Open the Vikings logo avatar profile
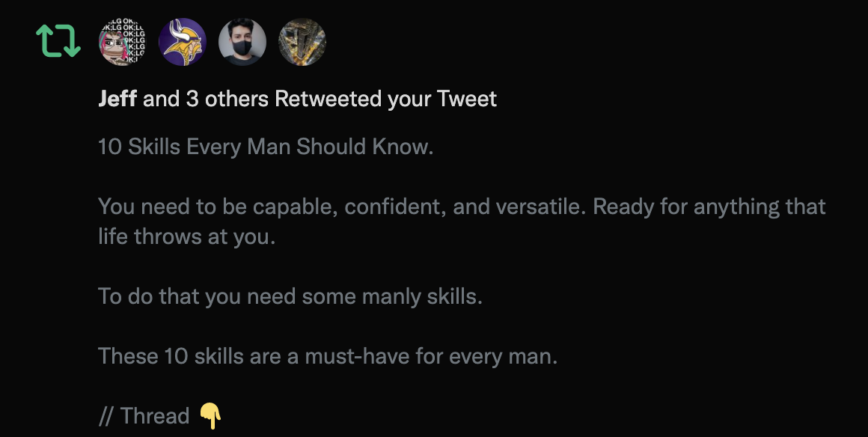This screenshot has width=868, height=437. pos(182,42)
